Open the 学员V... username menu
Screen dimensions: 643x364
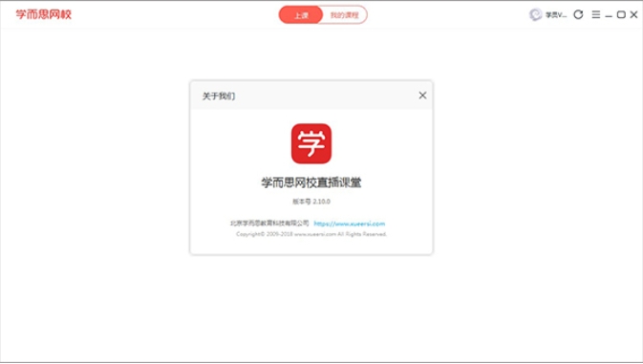click(x=556, y=15)
